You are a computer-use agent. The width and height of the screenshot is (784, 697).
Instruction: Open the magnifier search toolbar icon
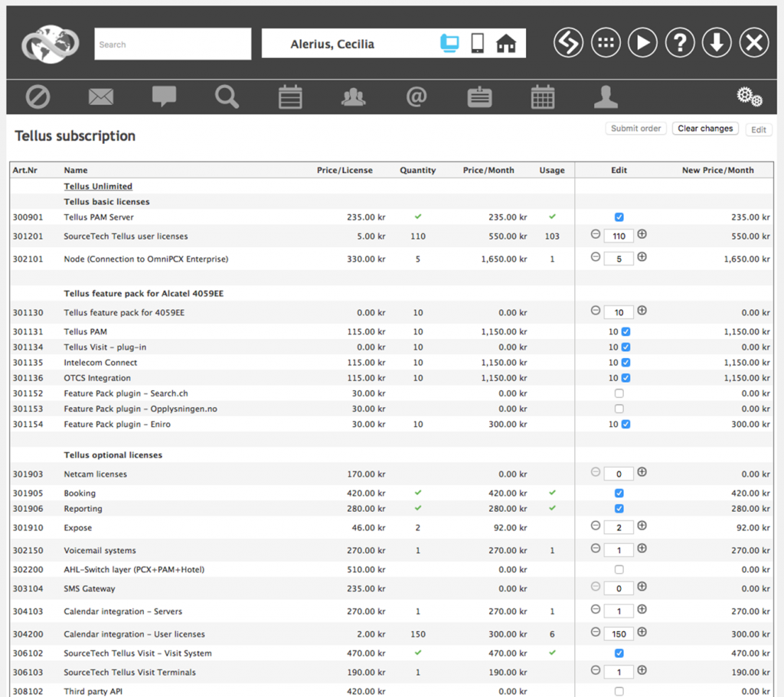pyautogui.click(x=227, y=96)
